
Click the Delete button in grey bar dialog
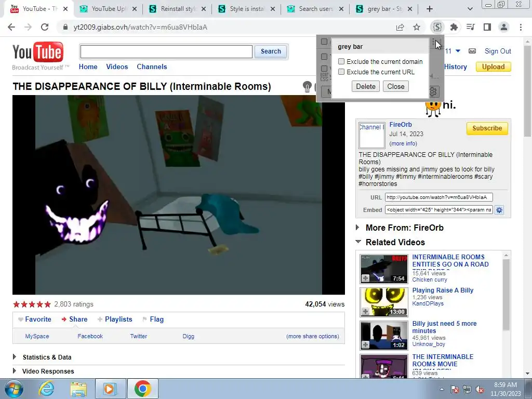tap(365, 87)
